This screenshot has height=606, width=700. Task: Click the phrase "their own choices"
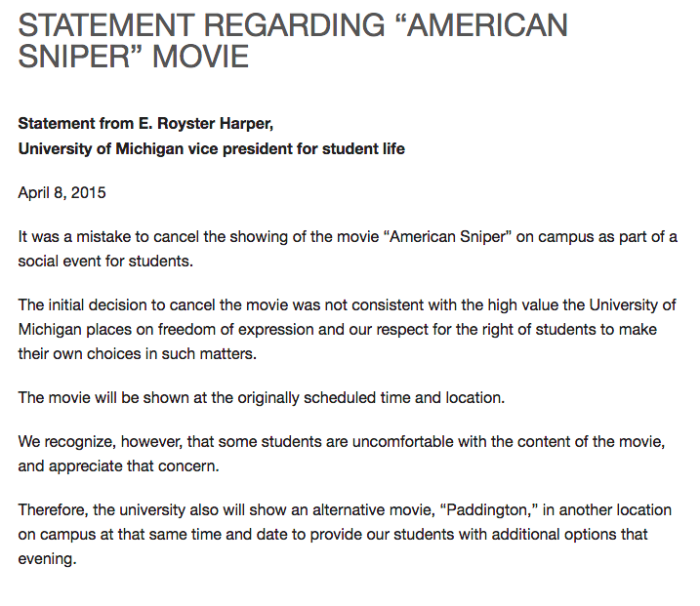[78, 353]
